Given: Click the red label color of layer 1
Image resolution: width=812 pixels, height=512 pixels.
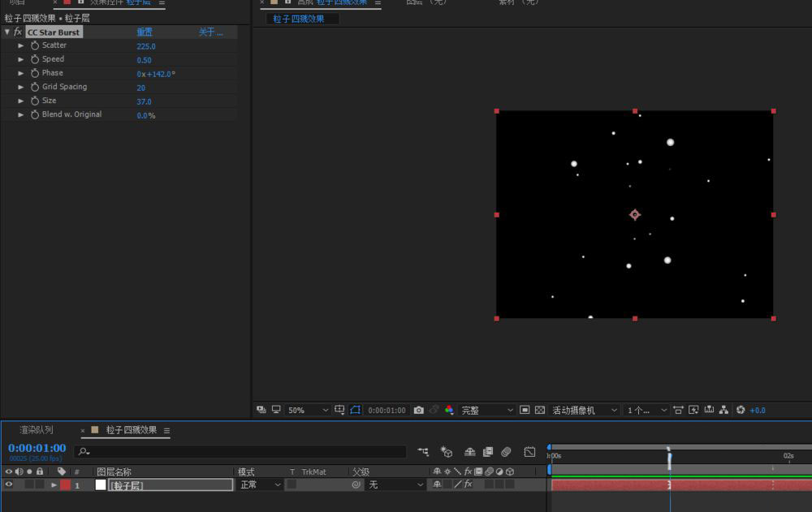Looking at the screenshot, I should pyautogui.click(x=65, y=485).
